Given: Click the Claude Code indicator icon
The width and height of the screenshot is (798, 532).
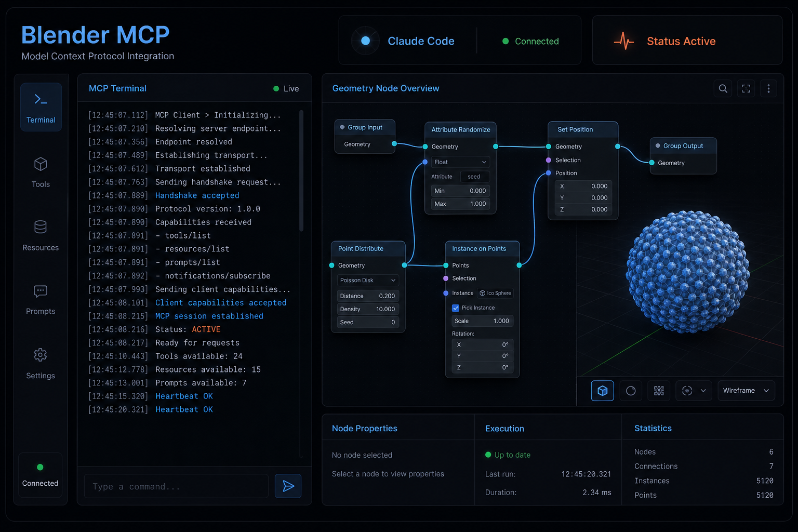Looking at the screenshot, I should pos(365,41).
